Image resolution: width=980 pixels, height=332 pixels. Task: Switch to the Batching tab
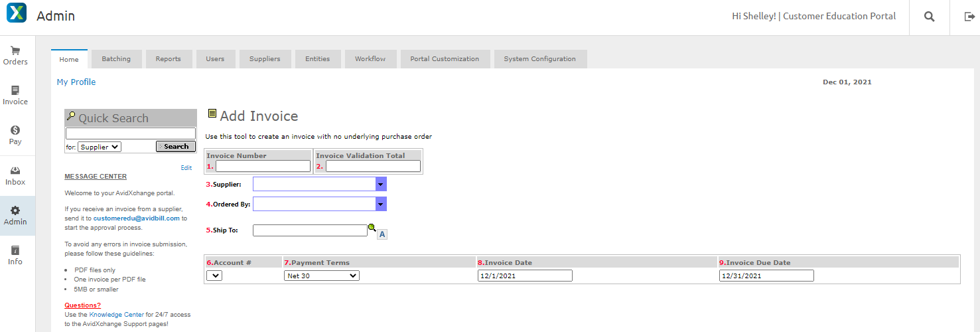click(116, 59)
